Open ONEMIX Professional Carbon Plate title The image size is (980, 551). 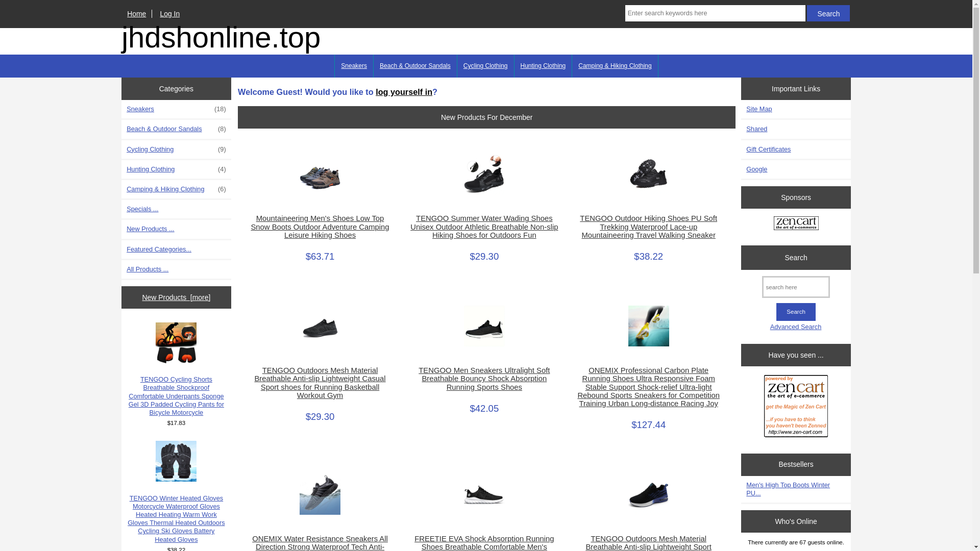[x=648, y=387]
